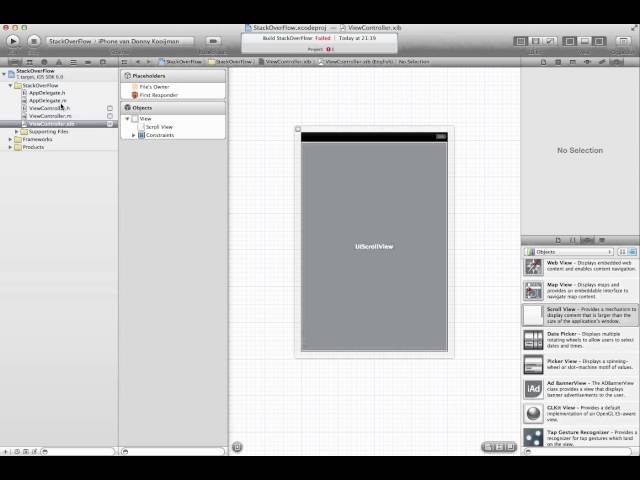Show the File inspector
The width and height of the screenshot is (640, 480).
[543, 62]
